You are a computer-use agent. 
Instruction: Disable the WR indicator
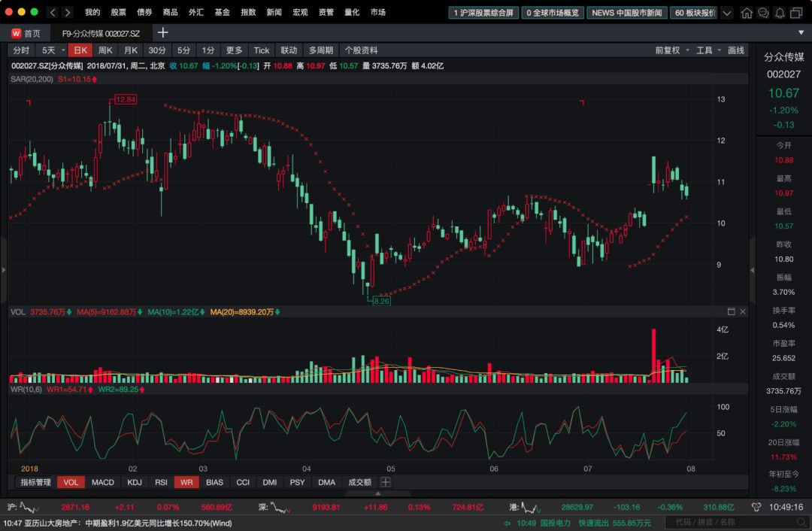[186, 482]
